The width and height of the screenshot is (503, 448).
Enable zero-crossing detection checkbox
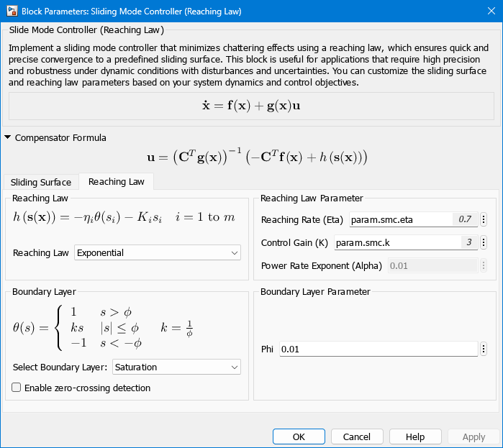(17, 388)
